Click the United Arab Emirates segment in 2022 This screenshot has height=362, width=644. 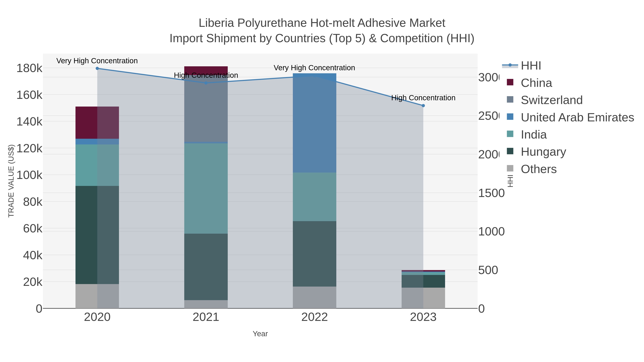tap(314, 123)
